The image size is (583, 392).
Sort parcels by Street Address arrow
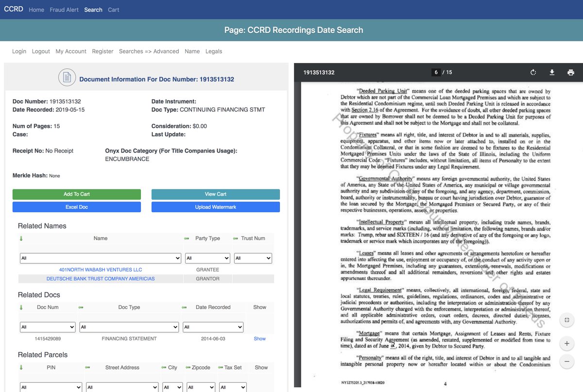point(88,368)
